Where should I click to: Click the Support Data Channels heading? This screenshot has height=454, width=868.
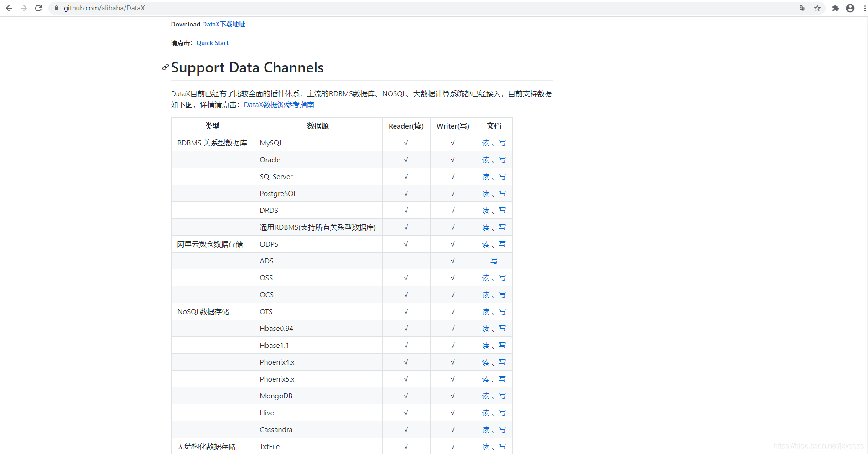click(247, 67)
